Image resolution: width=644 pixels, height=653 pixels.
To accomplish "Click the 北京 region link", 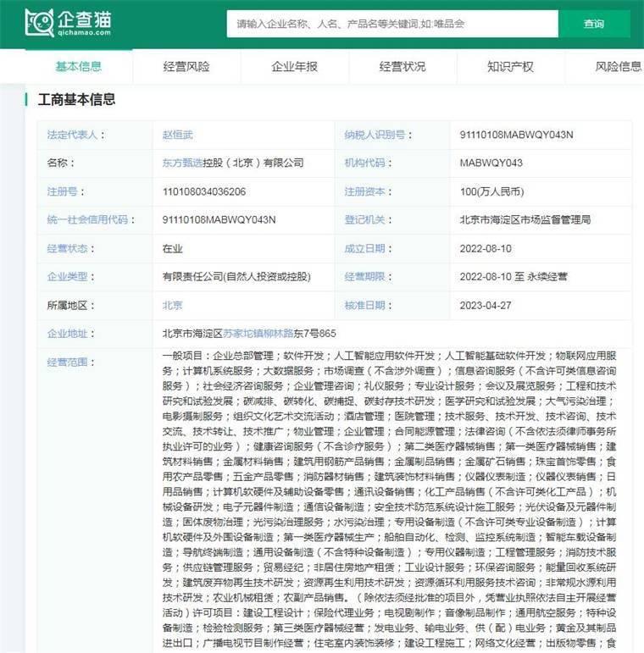I will pos(173,305).
